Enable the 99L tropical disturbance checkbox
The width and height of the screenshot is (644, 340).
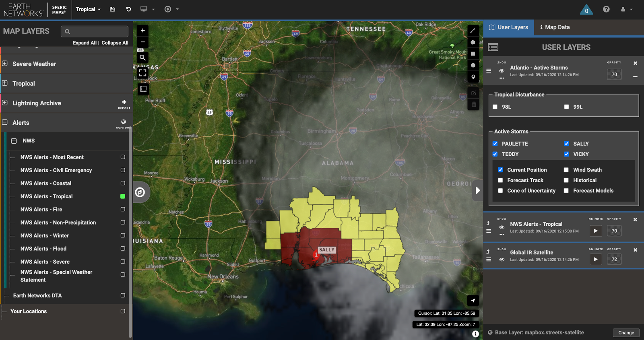tap(566, 107)
